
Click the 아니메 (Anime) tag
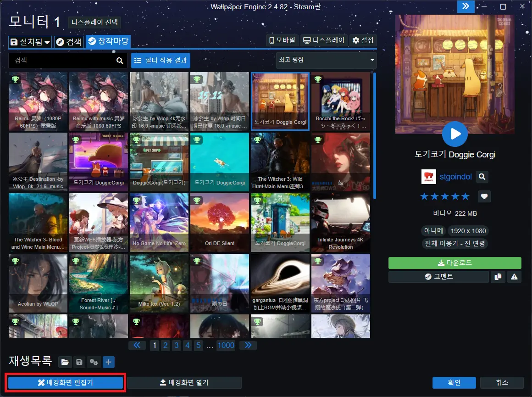pos(433,230)
